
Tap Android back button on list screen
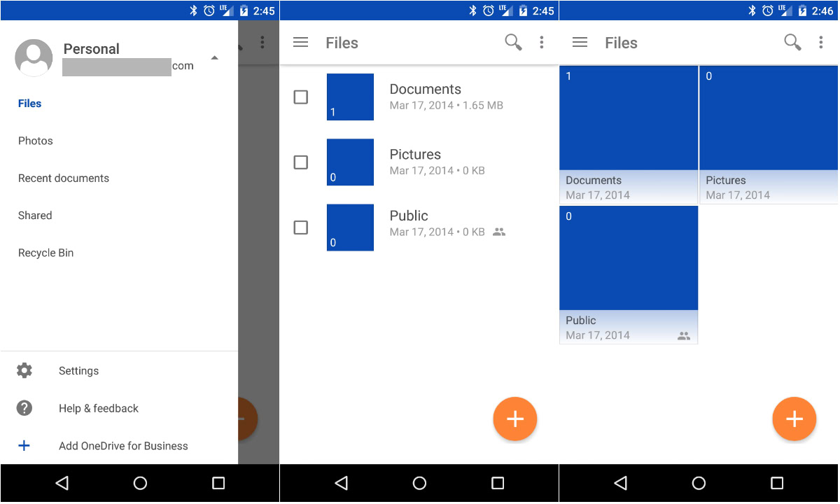click(x=341, y=483)
